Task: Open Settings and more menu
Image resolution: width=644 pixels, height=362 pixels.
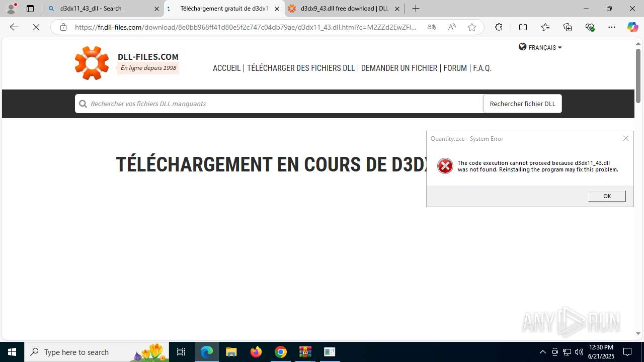Action: click(x=612, y=27)
